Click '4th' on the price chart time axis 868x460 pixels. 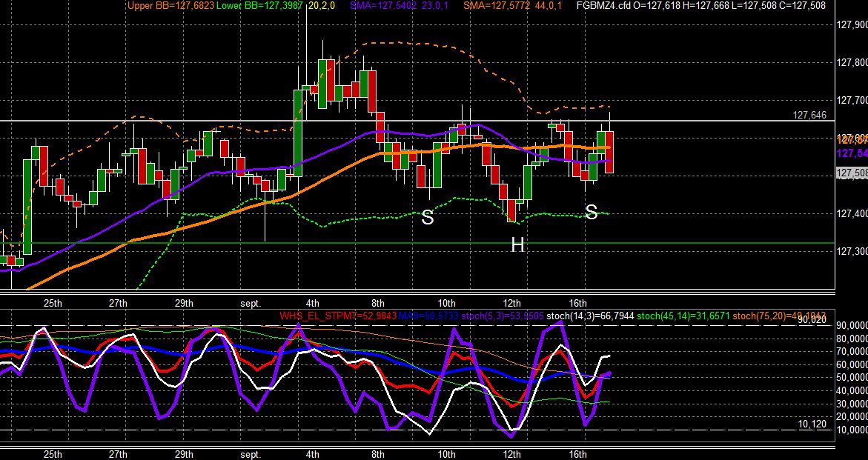312,303
